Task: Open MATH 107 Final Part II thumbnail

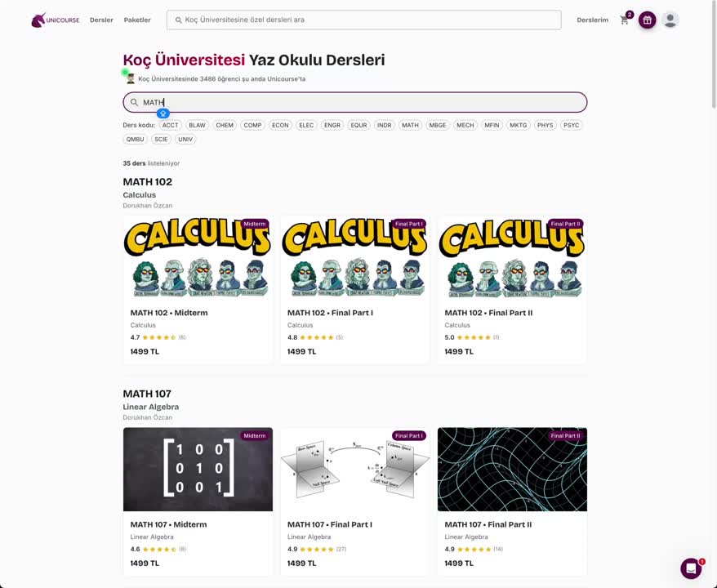Action: [512, 469]
